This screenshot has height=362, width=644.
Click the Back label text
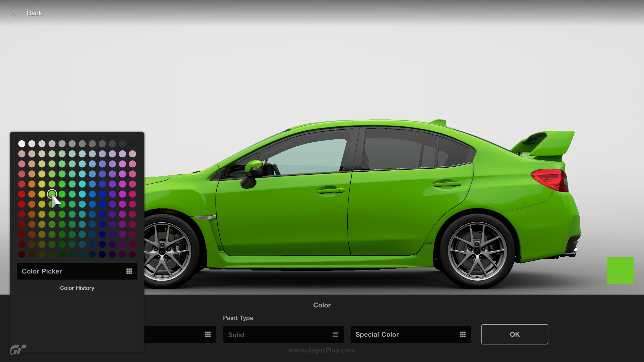tap(35, 13)
